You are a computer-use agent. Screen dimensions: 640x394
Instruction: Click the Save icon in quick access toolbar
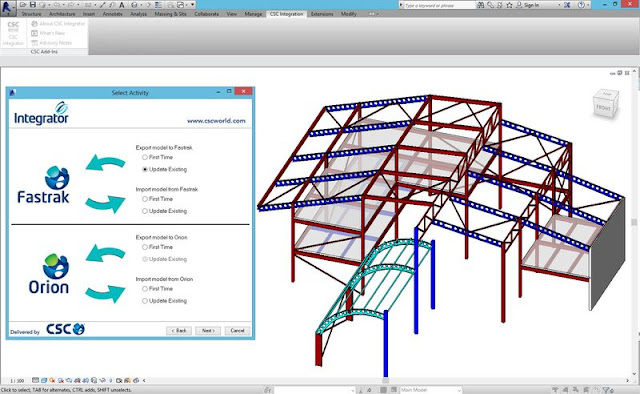tap(33, 5)
